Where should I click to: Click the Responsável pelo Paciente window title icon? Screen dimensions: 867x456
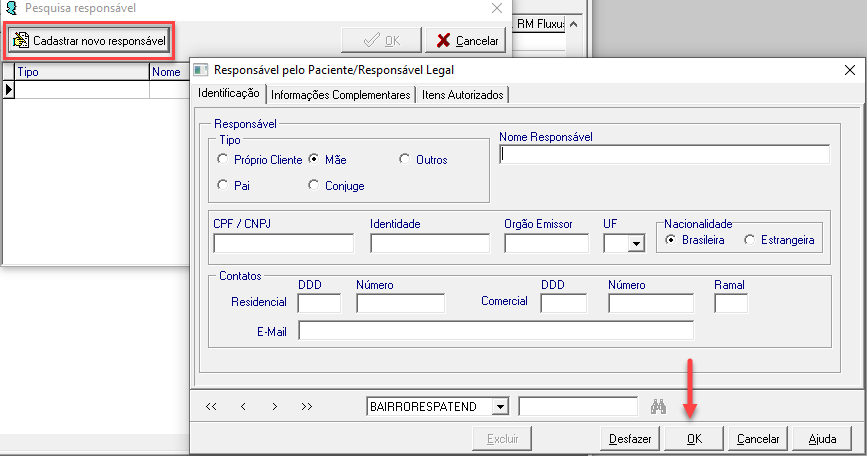click(x=201, y=70)
